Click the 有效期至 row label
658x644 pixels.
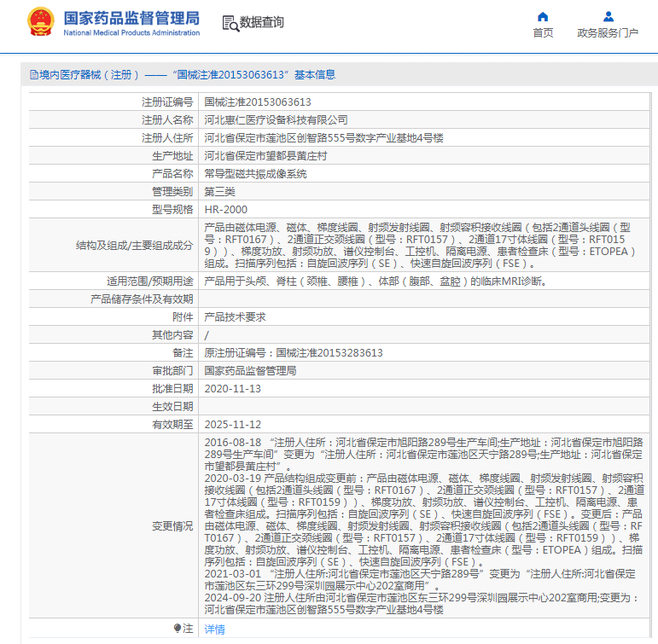coord(172,425)
